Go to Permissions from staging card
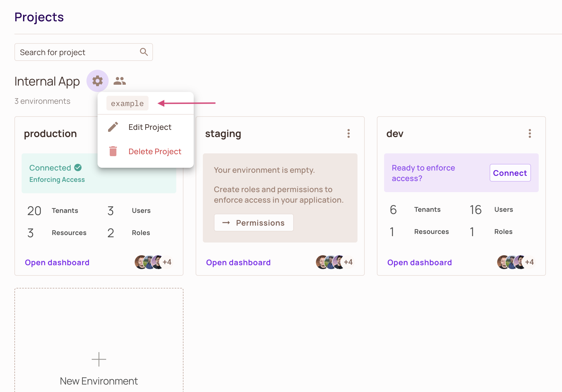Screen dimensions: 562x392 (254, 223)
